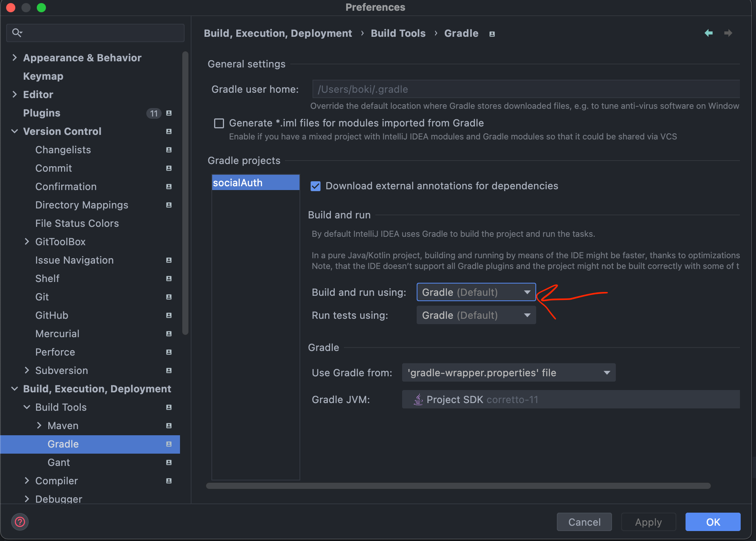Screen dimensions: 756x541
Task: Click the horizontal scrollbar below Gradle settings
Action: tap(458, 486)
